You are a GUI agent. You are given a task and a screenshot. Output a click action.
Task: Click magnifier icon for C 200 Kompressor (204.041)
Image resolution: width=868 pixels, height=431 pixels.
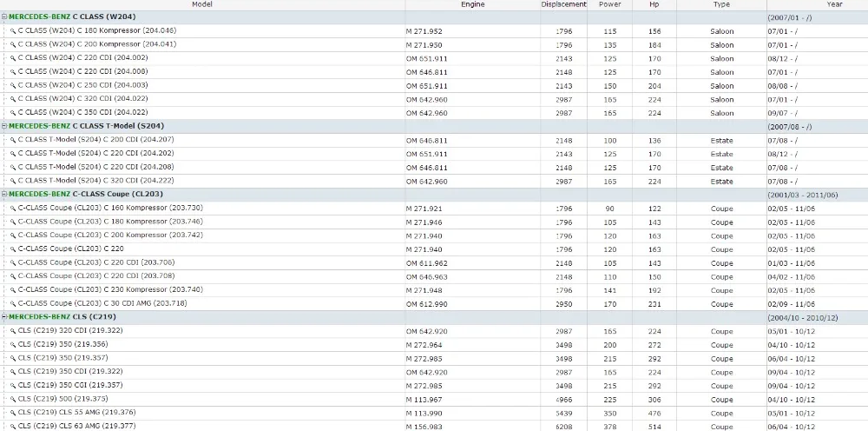click(x=13, y=45)
